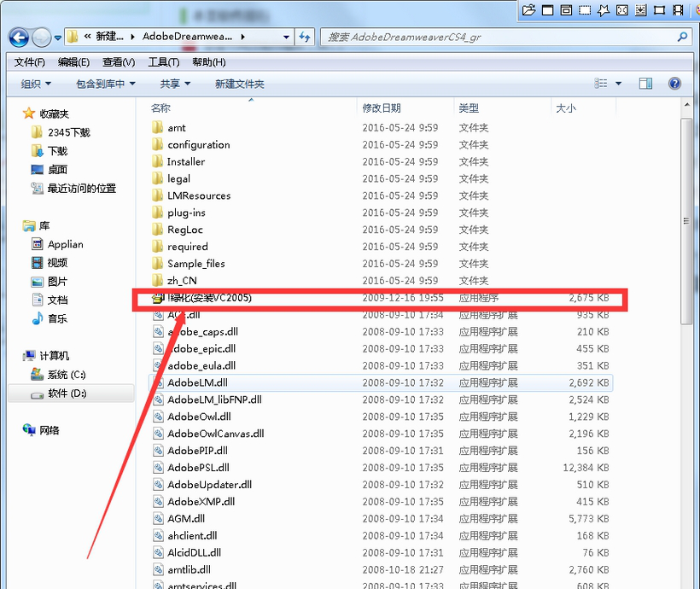Open the 共享 dropdown
The width and height of the screenshot is (700, 612).
(175, 84)
